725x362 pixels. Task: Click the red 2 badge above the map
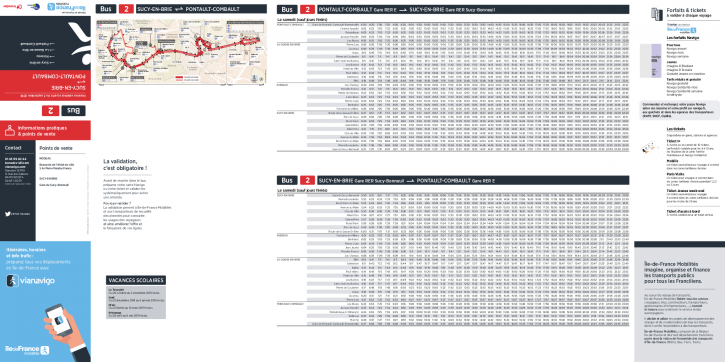(x=126, y=9)
